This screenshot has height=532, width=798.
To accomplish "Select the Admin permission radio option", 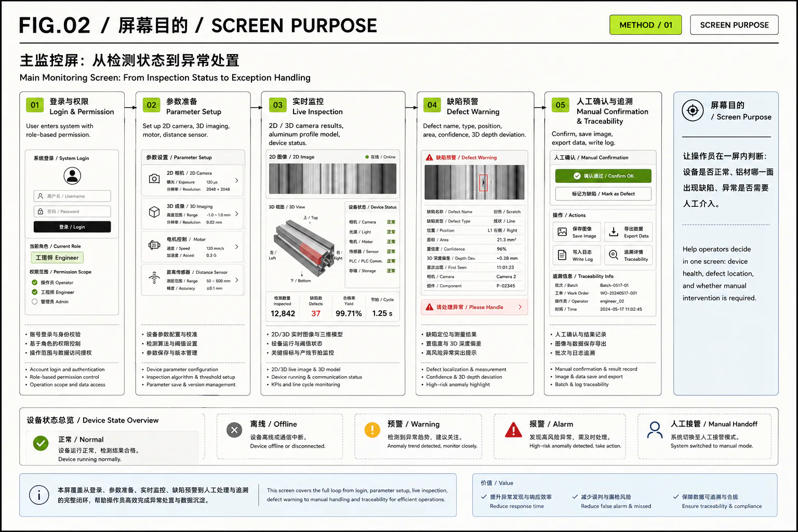I will [x=35, y=301].
